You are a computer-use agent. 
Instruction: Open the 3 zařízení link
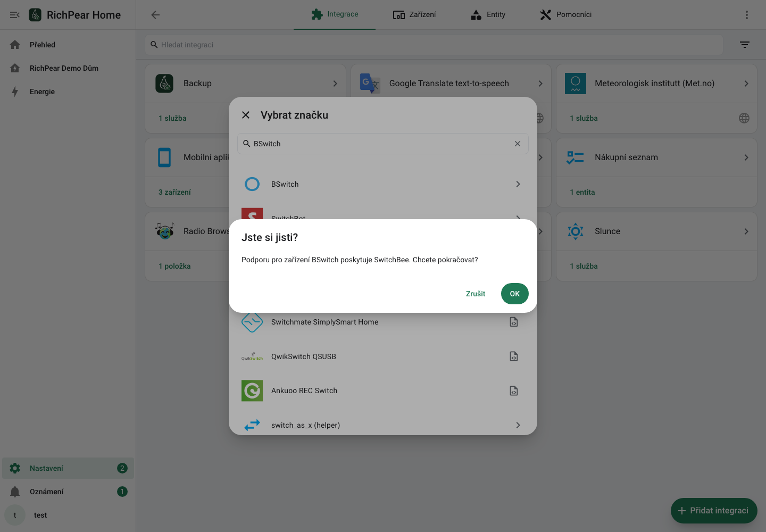point(174,192)
